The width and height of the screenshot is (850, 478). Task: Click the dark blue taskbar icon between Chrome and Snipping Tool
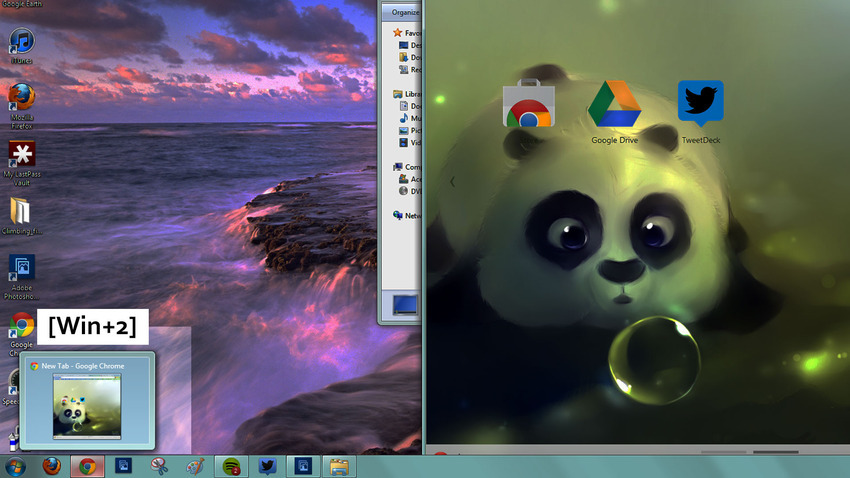[124, 466]
